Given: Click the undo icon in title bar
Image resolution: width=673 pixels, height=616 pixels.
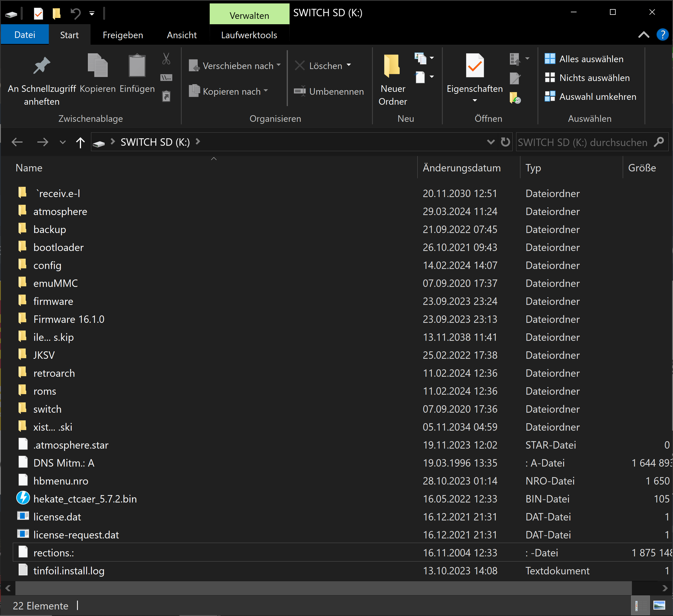Looking at the screenshot, I should (75, 13).
